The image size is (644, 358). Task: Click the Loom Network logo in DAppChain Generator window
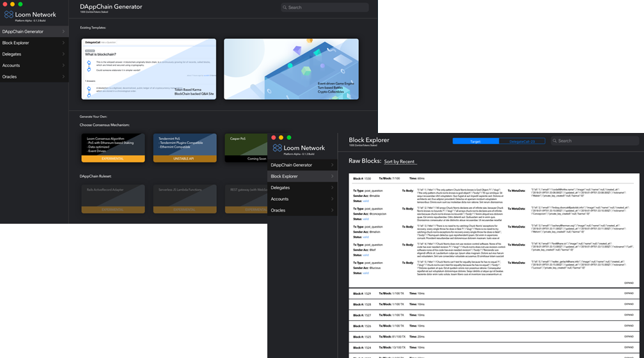point(8,14)
